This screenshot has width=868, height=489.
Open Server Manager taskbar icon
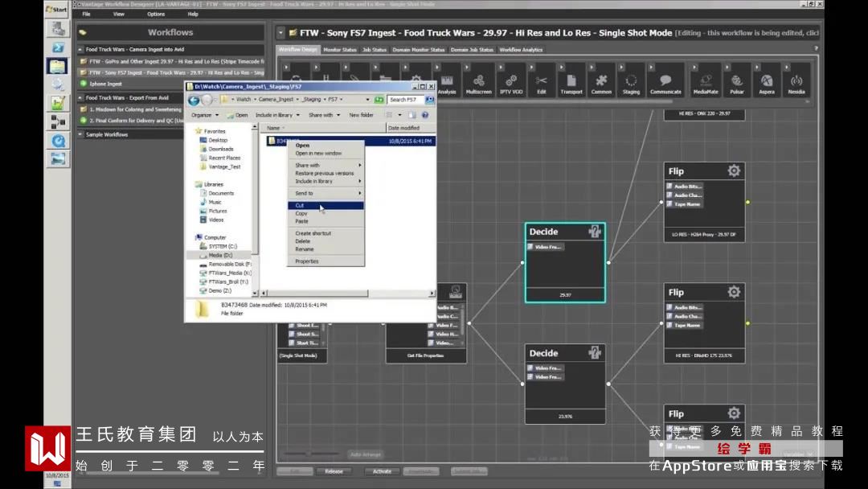(58, 28)
